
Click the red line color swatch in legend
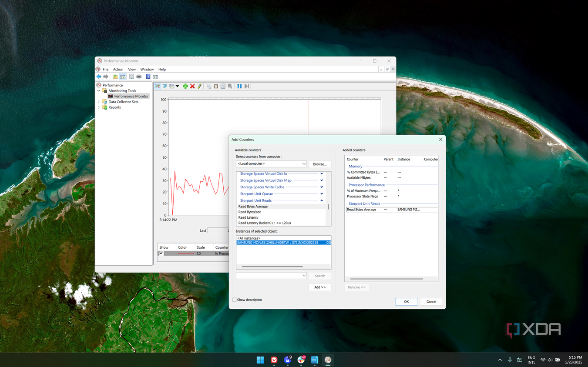click(x=186, y=254)
